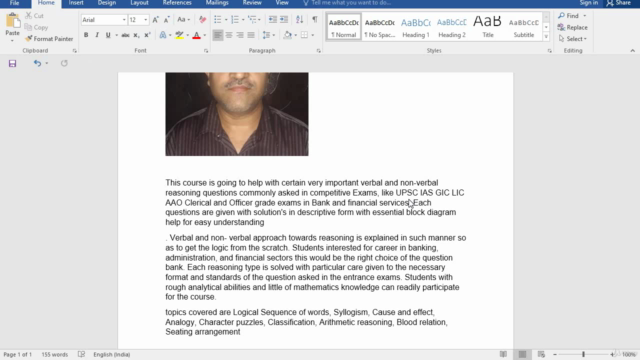The width and height of the screenshot is (640, 360).
Task: Apply the Title style
Action: pos(488,27)
